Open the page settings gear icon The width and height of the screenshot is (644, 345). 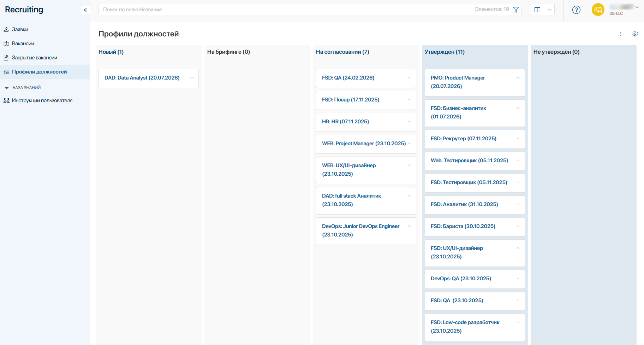pos(635,34)
